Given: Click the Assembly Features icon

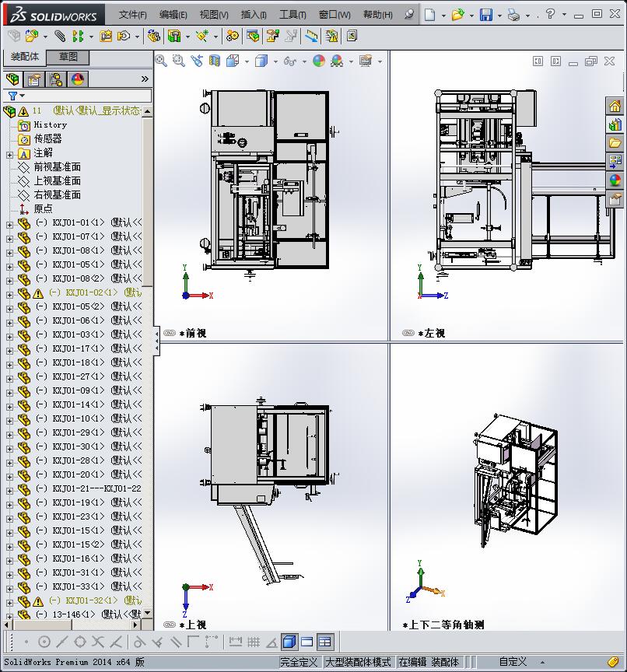Looking at the screenshot, I should click(174, 36).
